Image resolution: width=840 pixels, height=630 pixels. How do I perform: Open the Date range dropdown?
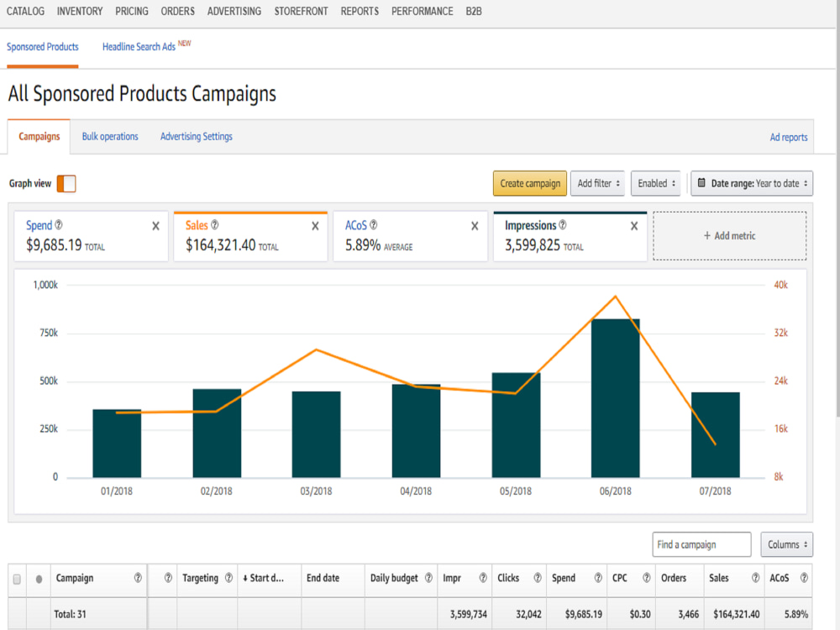[x=752, y=183]
